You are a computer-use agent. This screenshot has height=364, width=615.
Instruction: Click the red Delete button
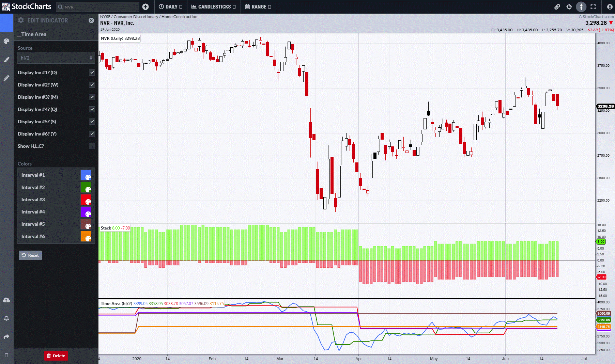[56, 356]
